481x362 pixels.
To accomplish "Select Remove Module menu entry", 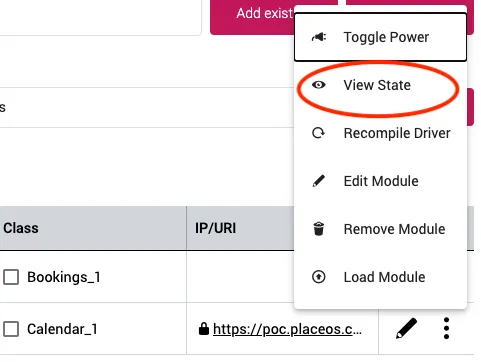I will pos(380,229).
